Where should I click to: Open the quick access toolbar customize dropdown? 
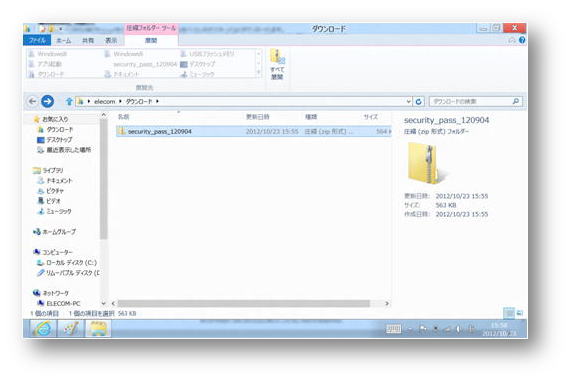click(x=61, y=29)
